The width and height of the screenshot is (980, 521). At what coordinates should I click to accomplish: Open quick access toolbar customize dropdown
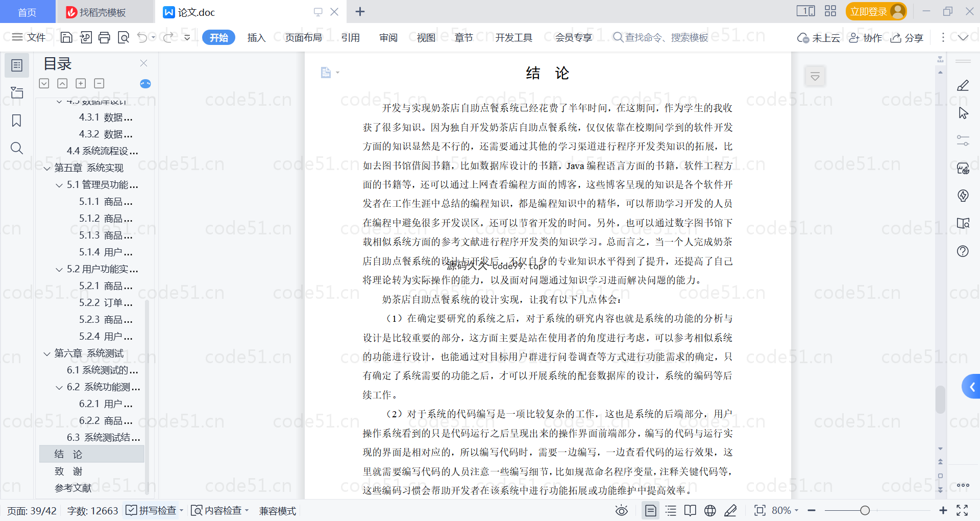(187, 37)
